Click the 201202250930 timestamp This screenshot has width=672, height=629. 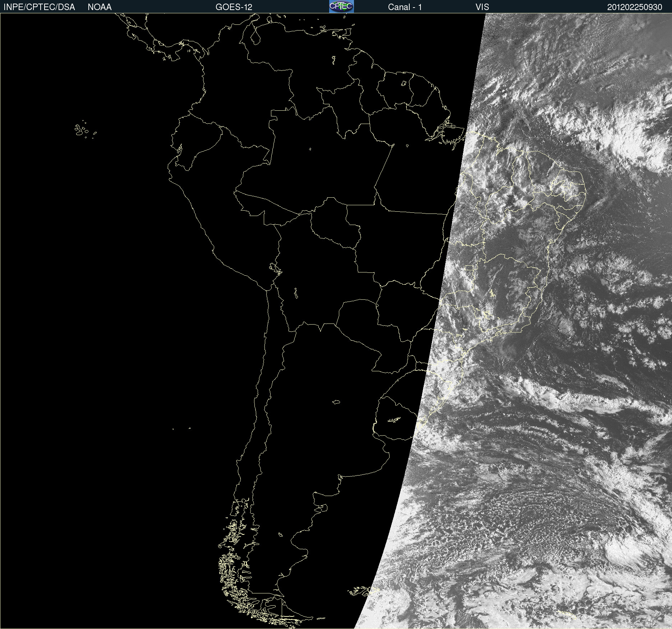[635, 7]
